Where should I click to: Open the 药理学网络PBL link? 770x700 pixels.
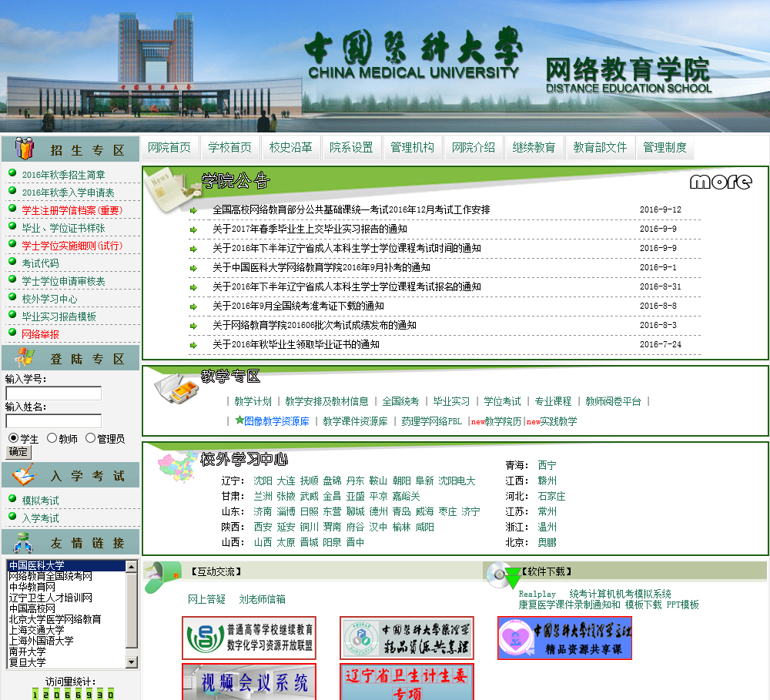pyautogui.click(x=431, y=421)
